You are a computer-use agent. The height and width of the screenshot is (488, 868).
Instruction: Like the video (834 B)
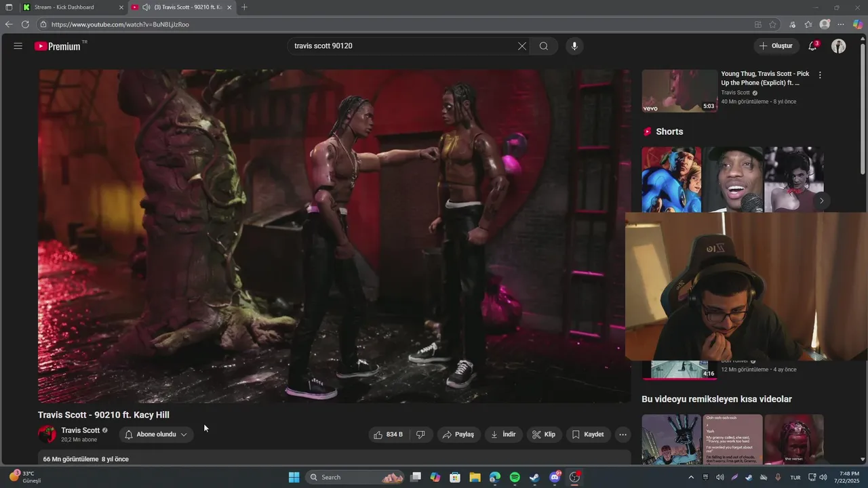[x=389, y=434]
